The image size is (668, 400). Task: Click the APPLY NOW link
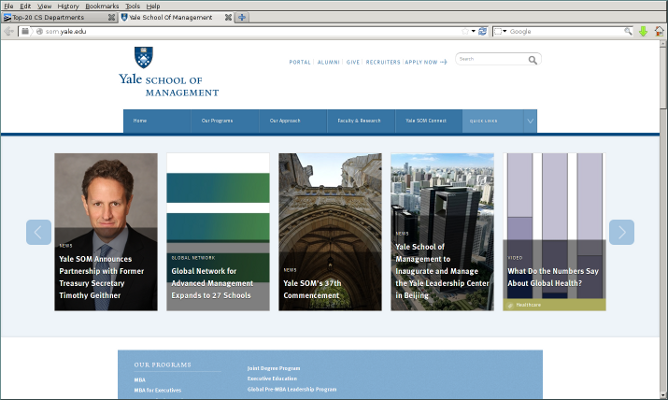pyautogui.click(x=426, y=62)
